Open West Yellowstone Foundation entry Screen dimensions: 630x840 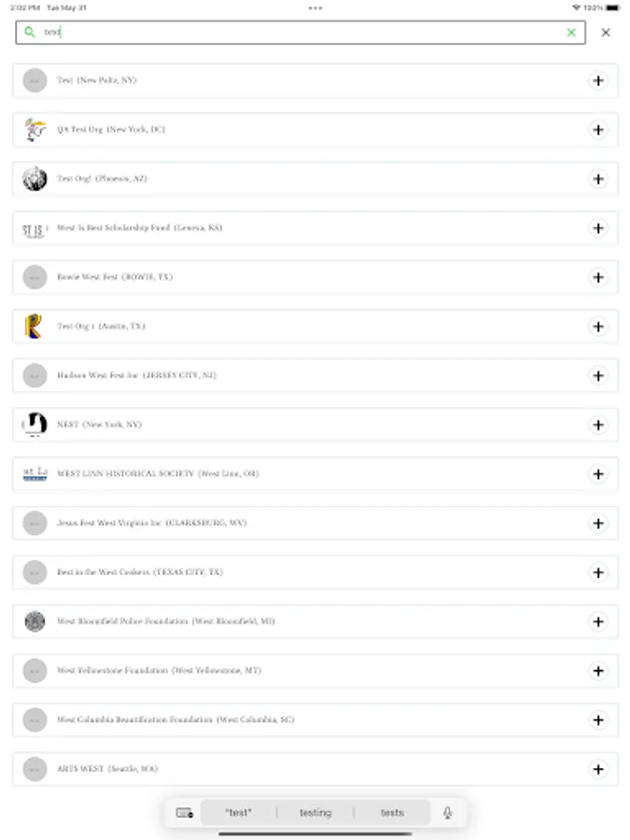pos(280,671)
